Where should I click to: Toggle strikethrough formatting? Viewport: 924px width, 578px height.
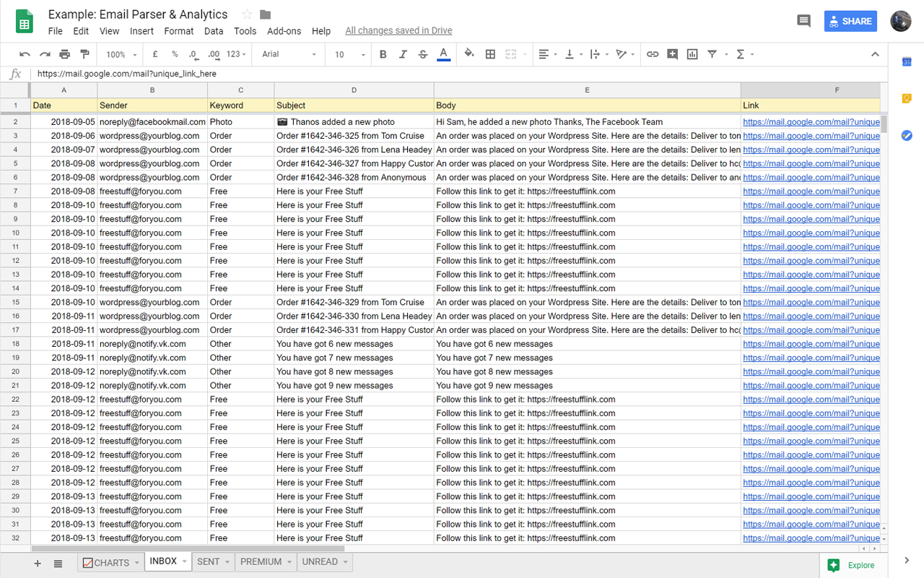click(422, 54)
